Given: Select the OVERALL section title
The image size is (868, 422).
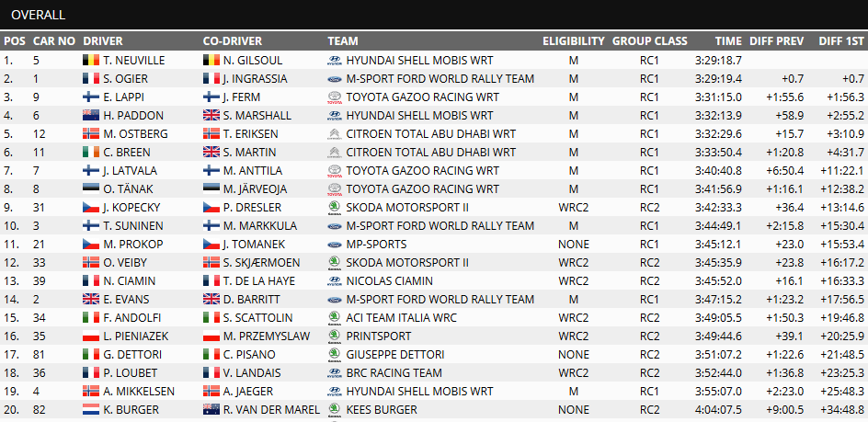Looking at the screenshot, I should point(39,15).
